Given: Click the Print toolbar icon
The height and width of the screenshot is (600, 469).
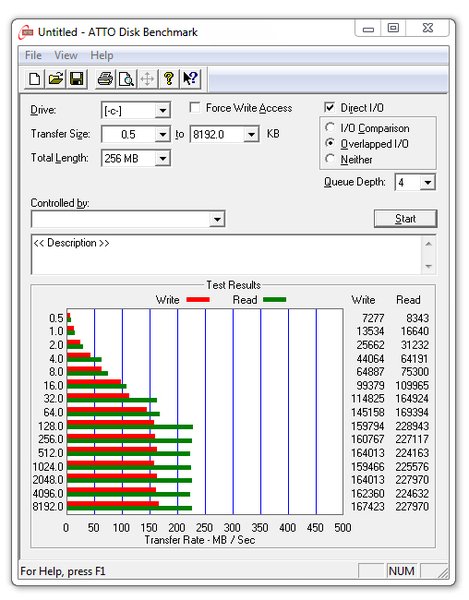Looking at the screenshot, I should click(105, 79).
